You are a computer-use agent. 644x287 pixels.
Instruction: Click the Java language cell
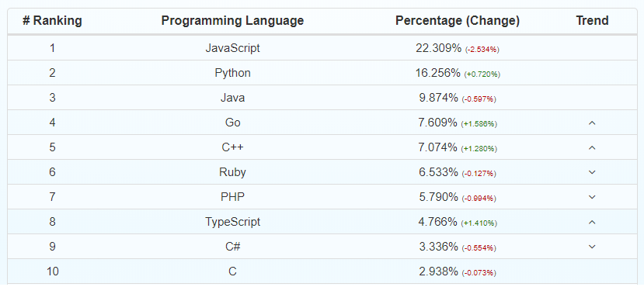click(x=232, y=98)
